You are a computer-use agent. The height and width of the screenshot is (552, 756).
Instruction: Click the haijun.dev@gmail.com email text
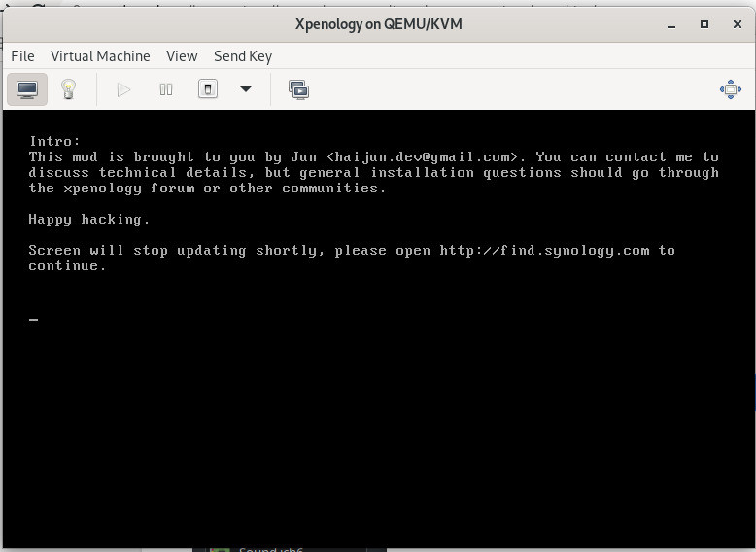pos(423,156)
